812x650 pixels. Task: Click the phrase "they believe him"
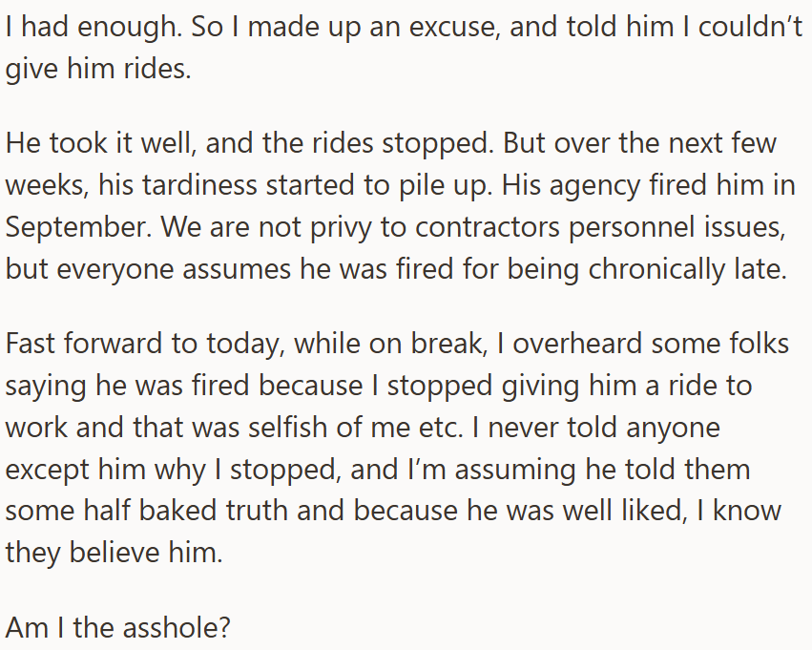pyautogui.click(x=113, y=553)
